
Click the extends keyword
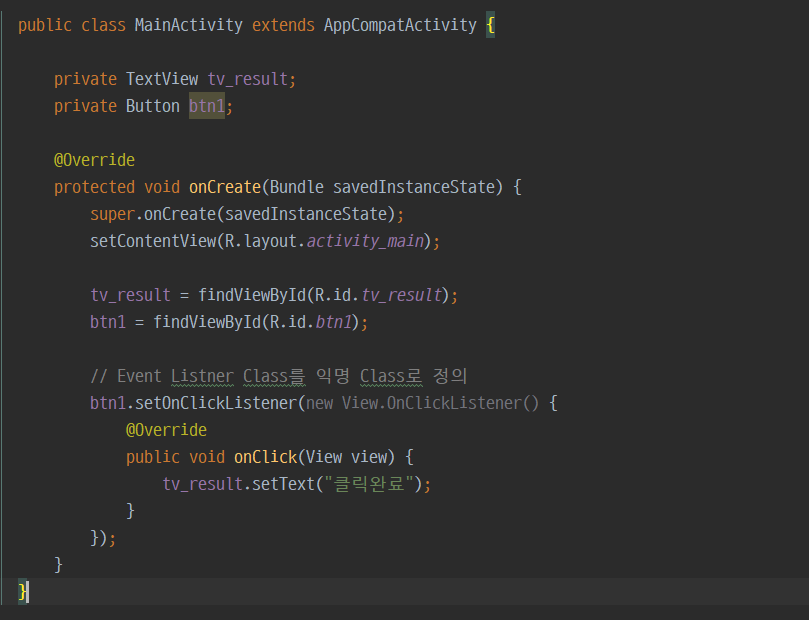283,25
